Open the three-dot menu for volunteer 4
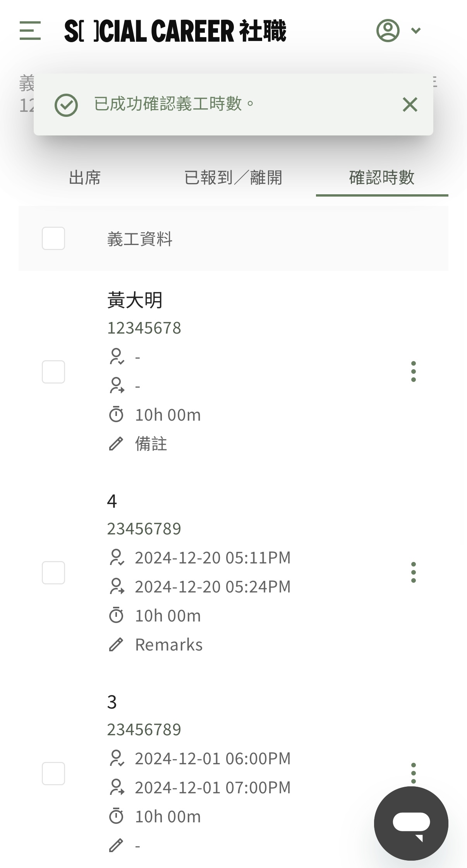The image size is (467, 868). (414, 572)
